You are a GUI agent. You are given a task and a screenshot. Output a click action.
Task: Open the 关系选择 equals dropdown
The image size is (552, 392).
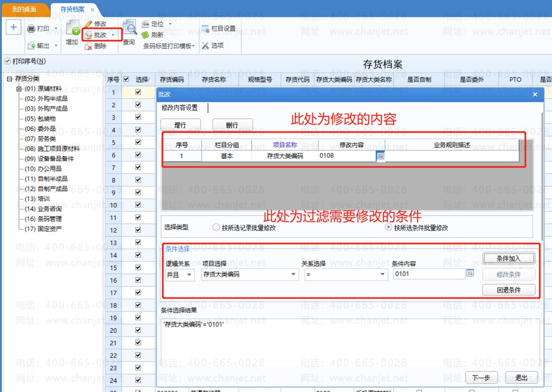(x=383, y=274)
